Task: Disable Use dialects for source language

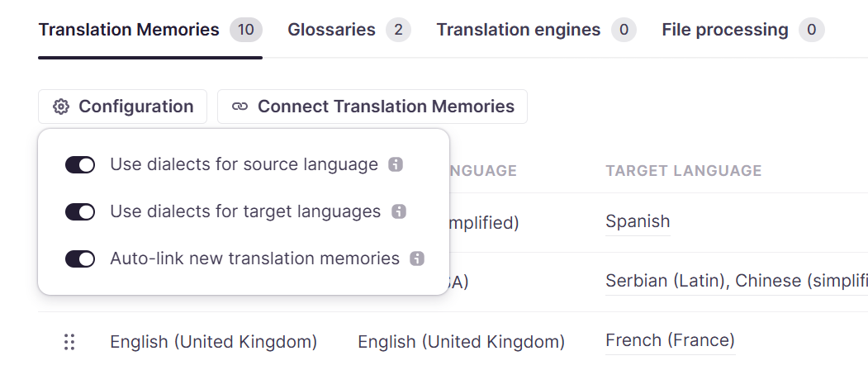Action: 80,164
